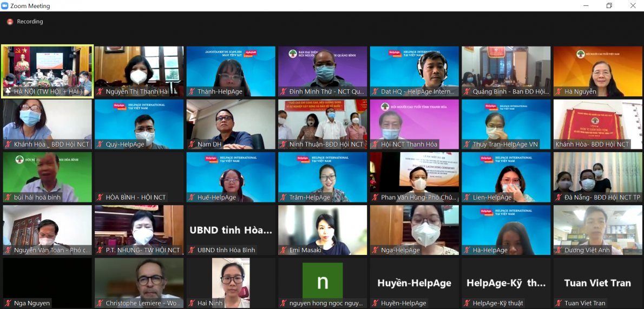Click muted mic icon beside Tuan Viet Tran
This screenshot has width=644, height=309.
[x=559, y=303]
